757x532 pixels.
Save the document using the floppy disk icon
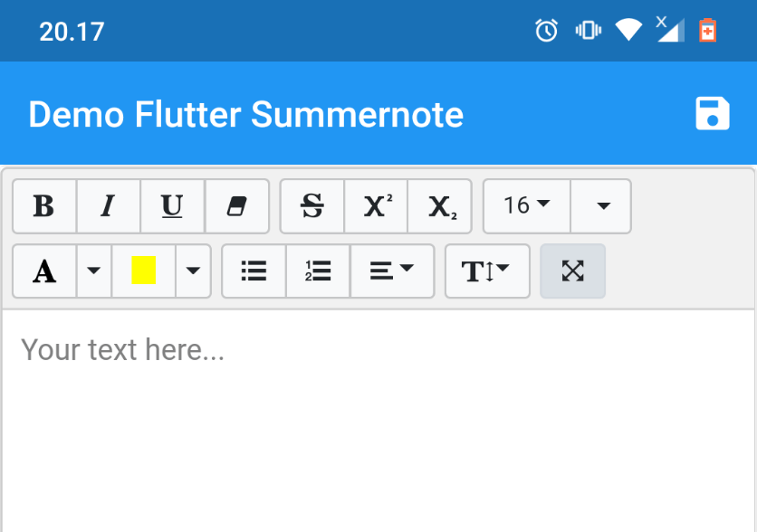tap(713, 112)
